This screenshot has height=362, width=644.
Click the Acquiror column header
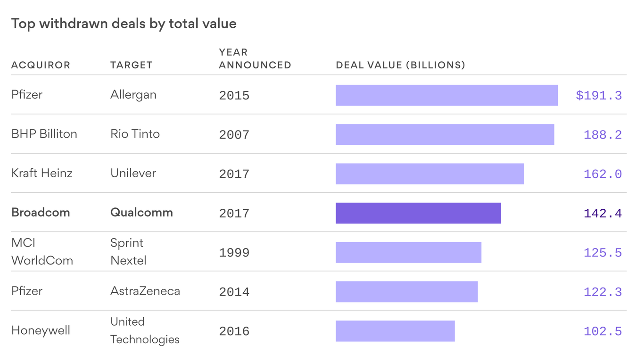pos(41,65)
